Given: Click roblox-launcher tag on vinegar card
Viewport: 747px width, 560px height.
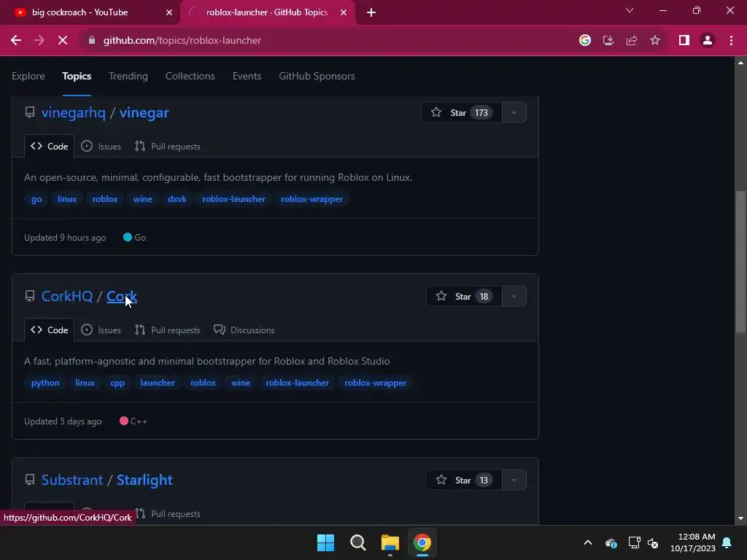Looking at the screenshot, I should point(233,199).
